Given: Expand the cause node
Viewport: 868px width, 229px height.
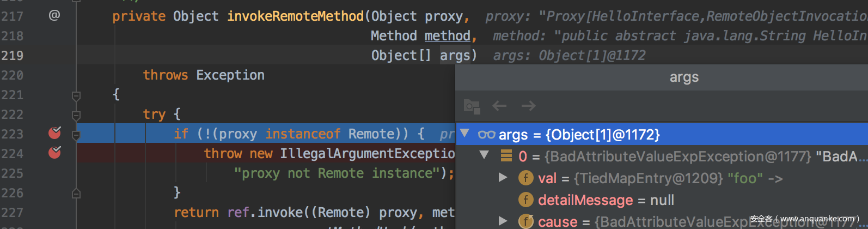Looking at the screenshot, I should 503,221.
